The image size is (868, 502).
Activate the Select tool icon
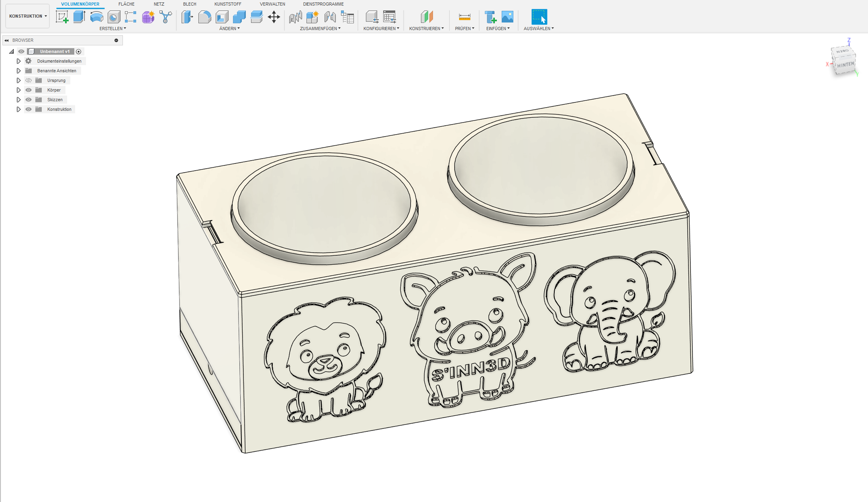pyautogui.click(x=539, y=17)
